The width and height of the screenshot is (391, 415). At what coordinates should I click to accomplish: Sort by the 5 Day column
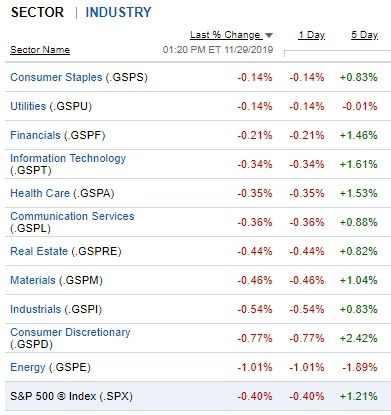[x=364, y=35]
